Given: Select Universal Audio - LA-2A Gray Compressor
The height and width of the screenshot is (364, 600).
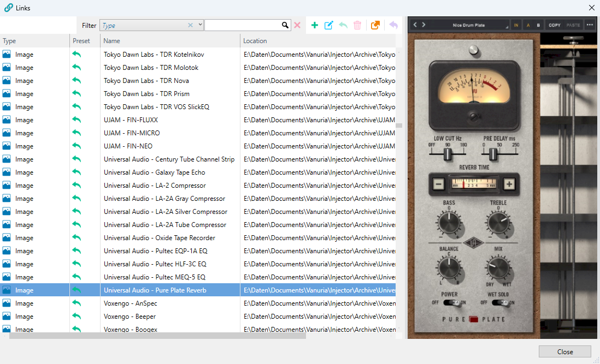Looking at the screenshot, I should pyautogui.click(x=164, y=198).
